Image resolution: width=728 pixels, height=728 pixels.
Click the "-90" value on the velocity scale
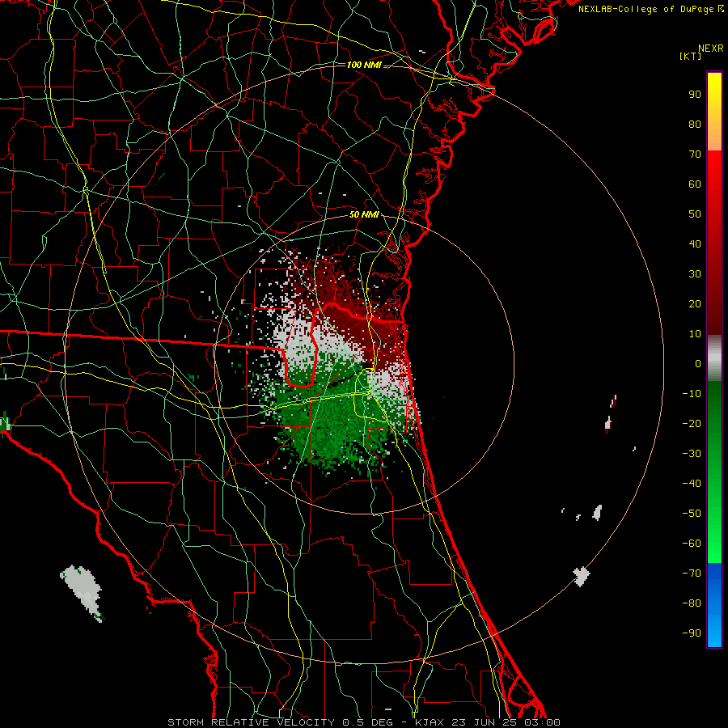tap(692, 633)
